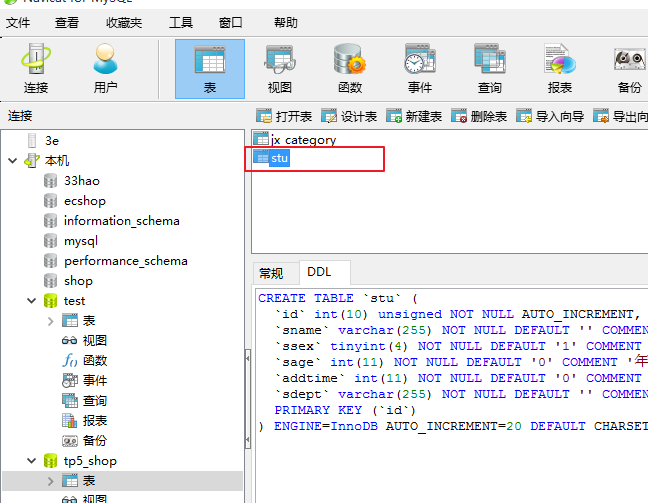Collapse the 本机 connection node
Screen dimensions: 648x503
coord(13,160)
